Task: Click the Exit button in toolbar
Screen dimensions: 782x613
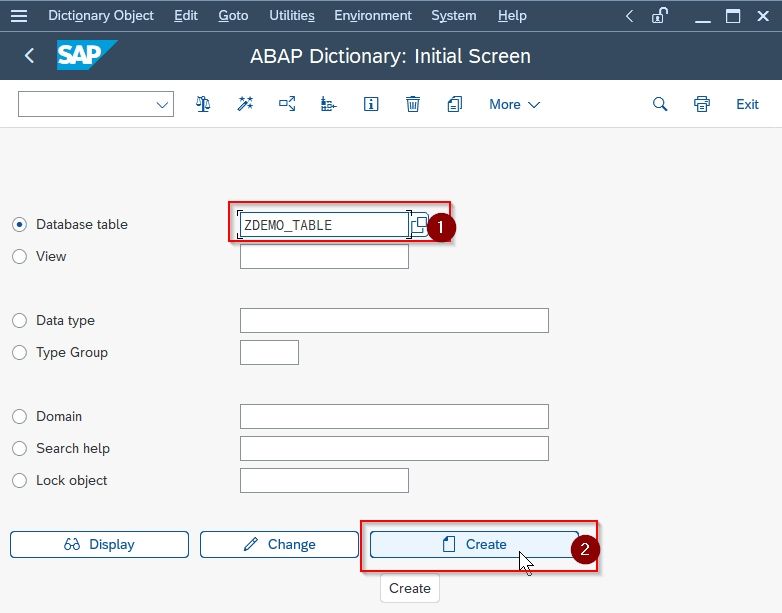Action: point(747,104)
